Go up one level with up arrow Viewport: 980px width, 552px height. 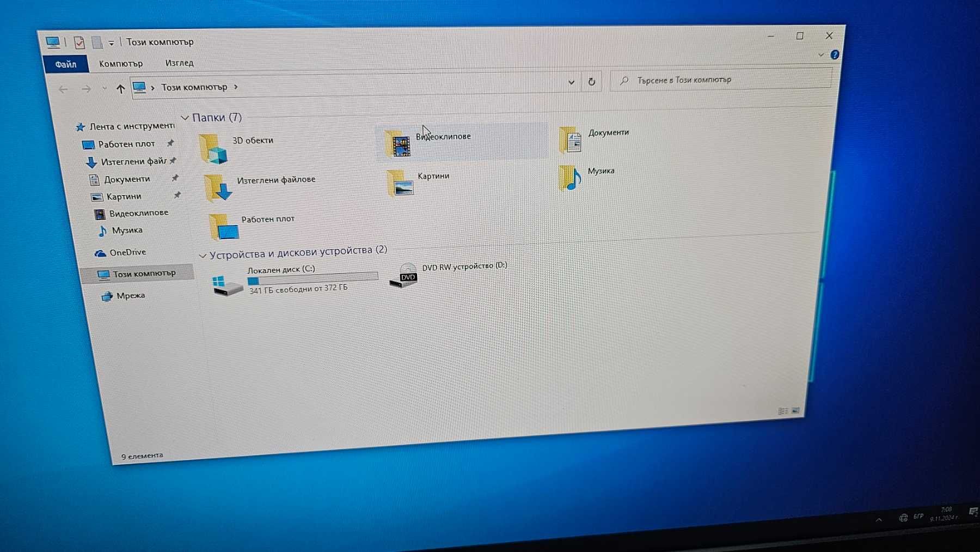click(120, 88)
